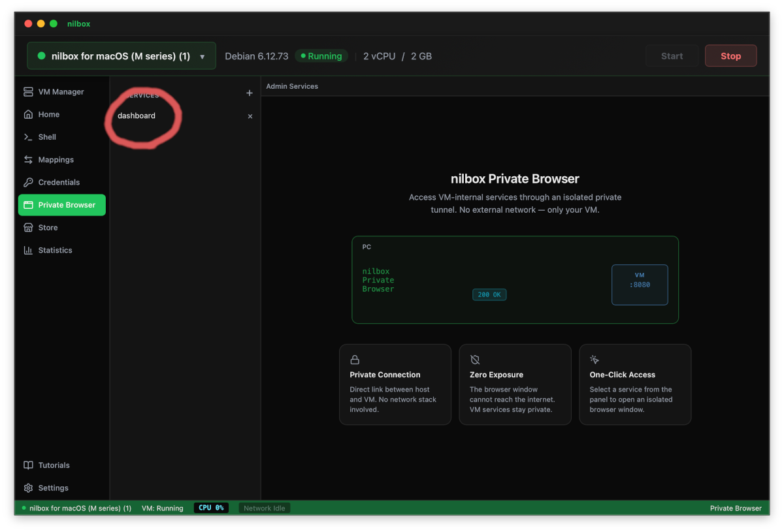This screenshot has width=784, height=532.
Task: Switch to the Admin Services tab
Action: click(291, 86)
